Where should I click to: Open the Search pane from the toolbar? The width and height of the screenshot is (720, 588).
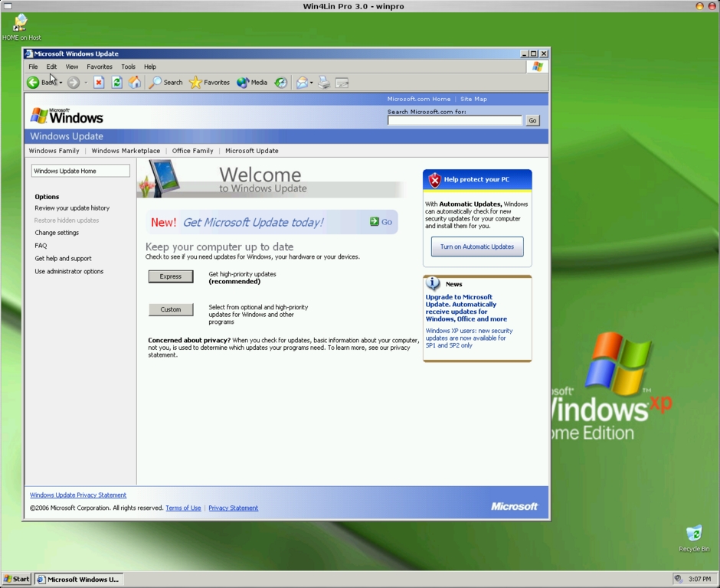pyautogui.click(x=166, y=83)
